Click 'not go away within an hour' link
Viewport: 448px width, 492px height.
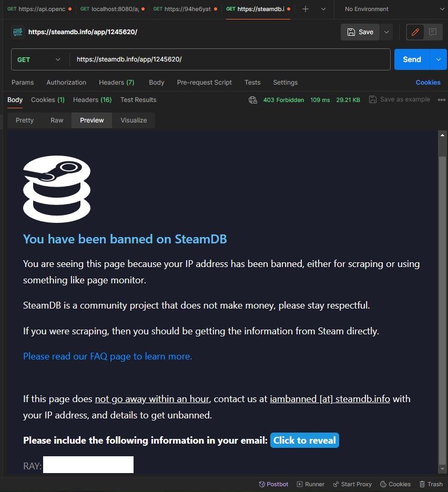[152, 399]
